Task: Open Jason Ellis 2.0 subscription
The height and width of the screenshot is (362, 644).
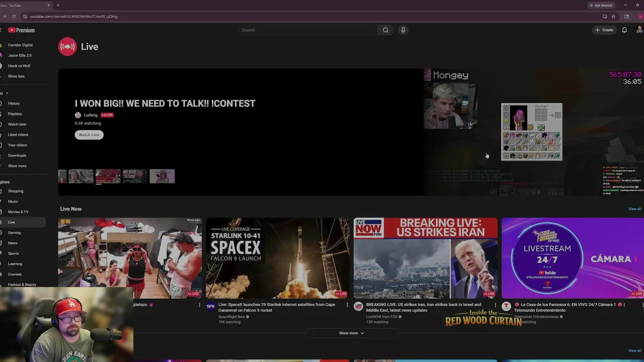Action: click(20, 55)
